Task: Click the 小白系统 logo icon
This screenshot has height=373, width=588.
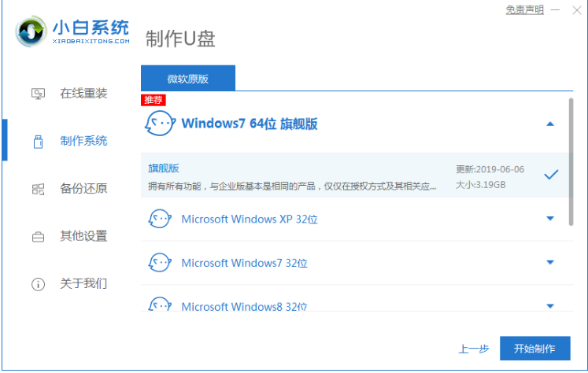Action: [31, 30]
